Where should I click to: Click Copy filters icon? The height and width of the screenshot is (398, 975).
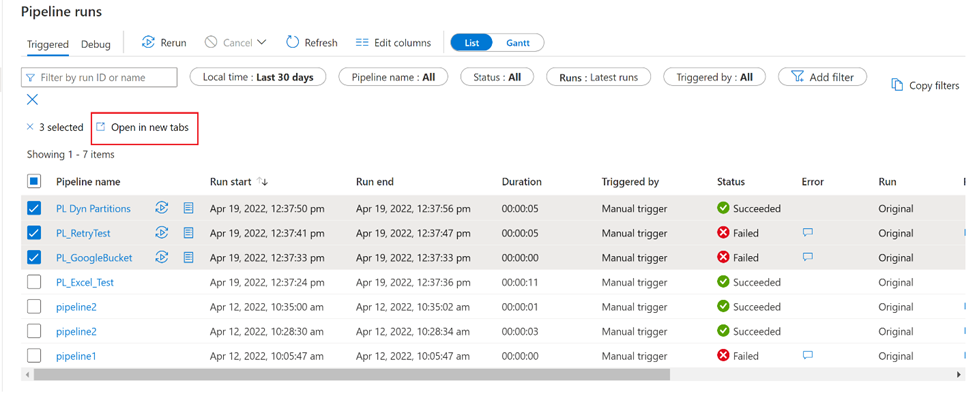(x=897, y=85)
